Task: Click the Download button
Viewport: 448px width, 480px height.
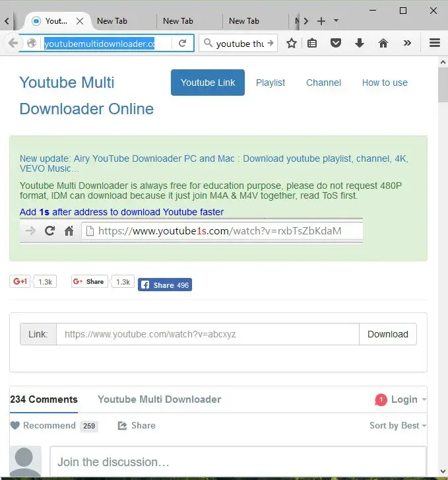Action: coord(388,334)
